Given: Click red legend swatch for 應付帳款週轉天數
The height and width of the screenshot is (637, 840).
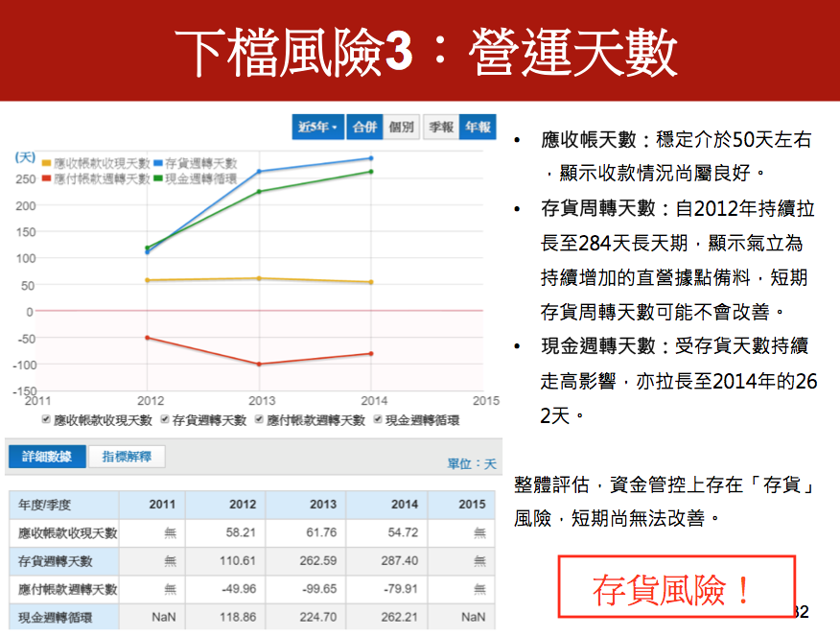Looking at the screenshot, I should (46, 179).
